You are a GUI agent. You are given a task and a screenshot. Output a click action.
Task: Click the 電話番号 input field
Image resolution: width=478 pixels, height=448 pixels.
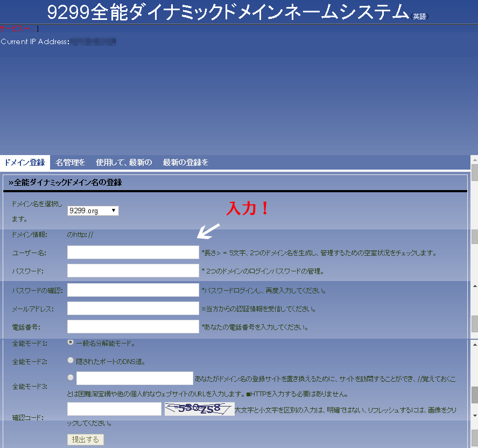(133, 327)
